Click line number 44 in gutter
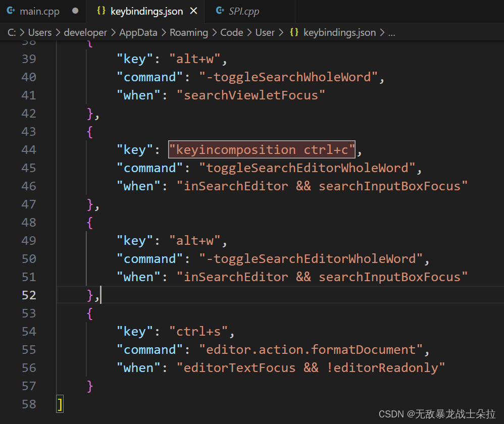The image size is (504, 424). tap(29, 150)
